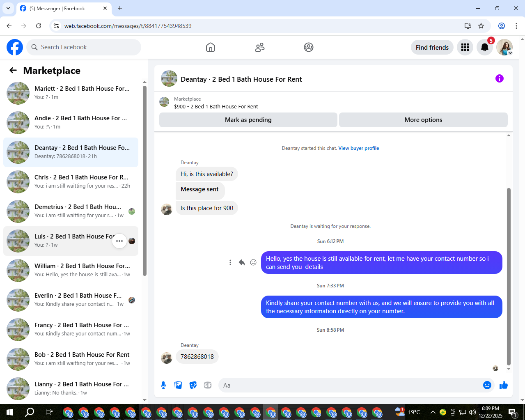The image size is (525, 420).
Task: Attach a photo file
Action: [x=178, y=385]
